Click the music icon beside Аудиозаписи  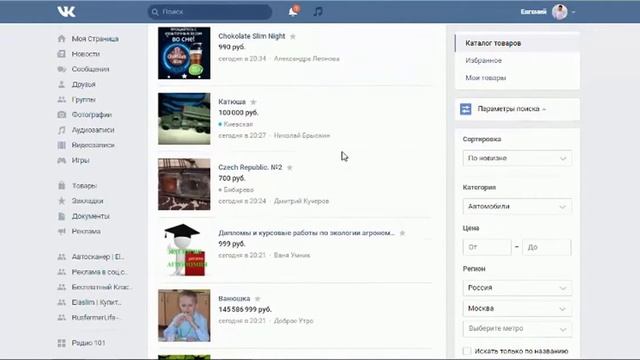click(62, 130)
